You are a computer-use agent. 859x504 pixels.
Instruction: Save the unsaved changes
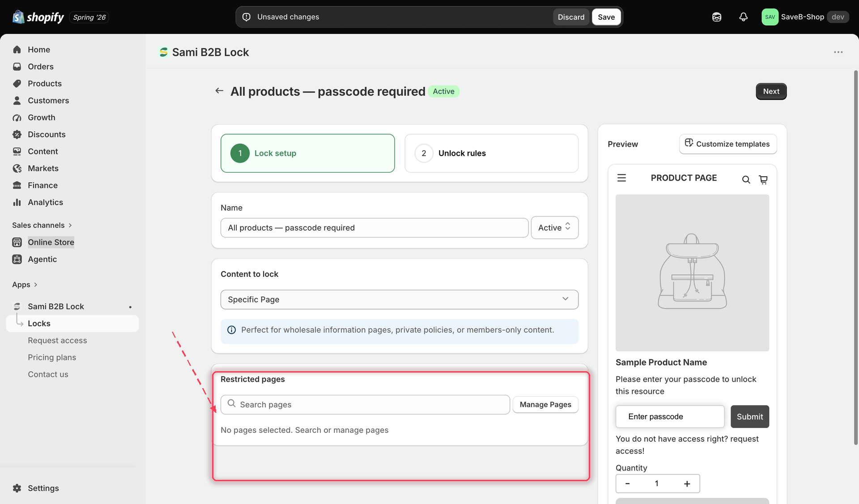[x=606, y=17]
